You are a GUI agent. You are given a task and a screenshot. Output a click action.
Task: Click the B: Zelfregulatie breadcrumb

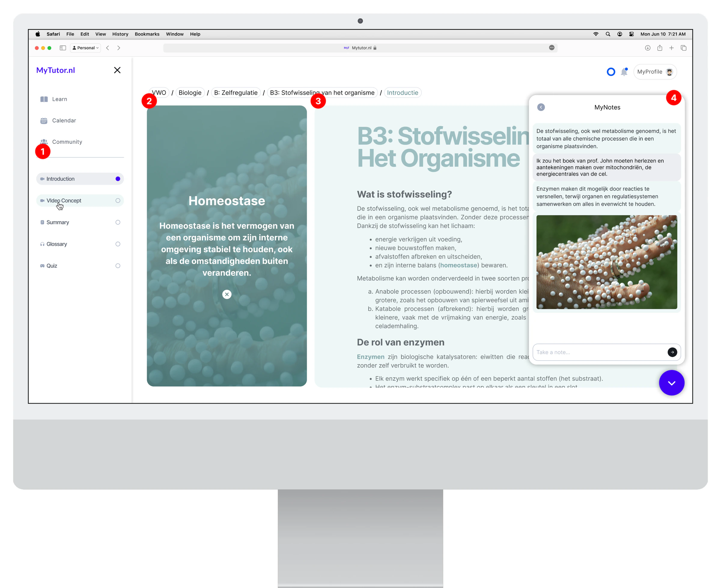(x=236, y=93)
